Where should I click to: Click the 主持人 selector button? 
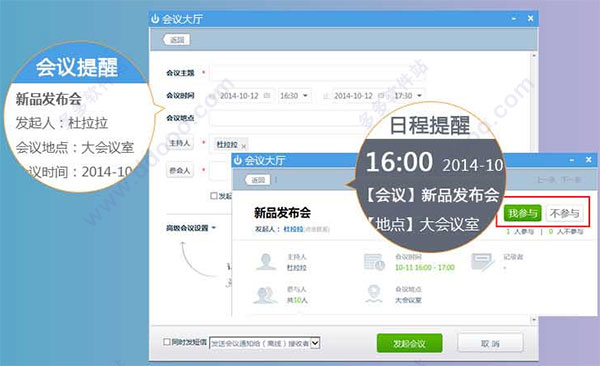180,143
